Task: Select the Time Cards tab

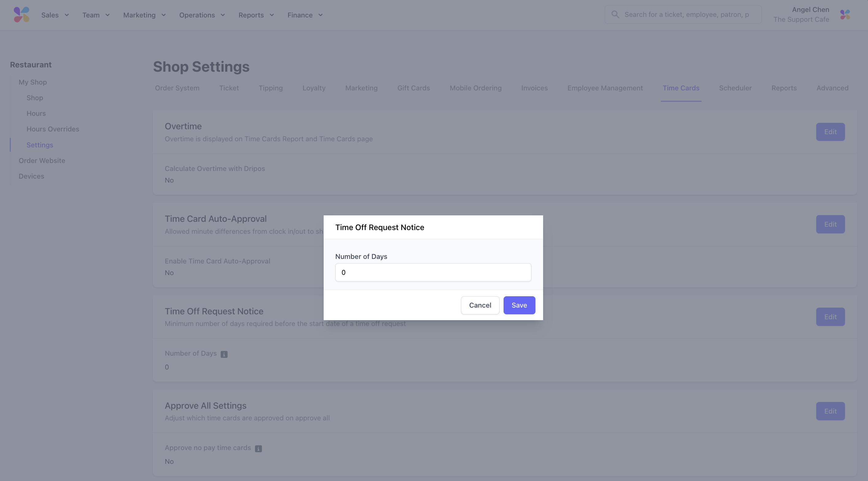Action: click(x=681, y=88)
